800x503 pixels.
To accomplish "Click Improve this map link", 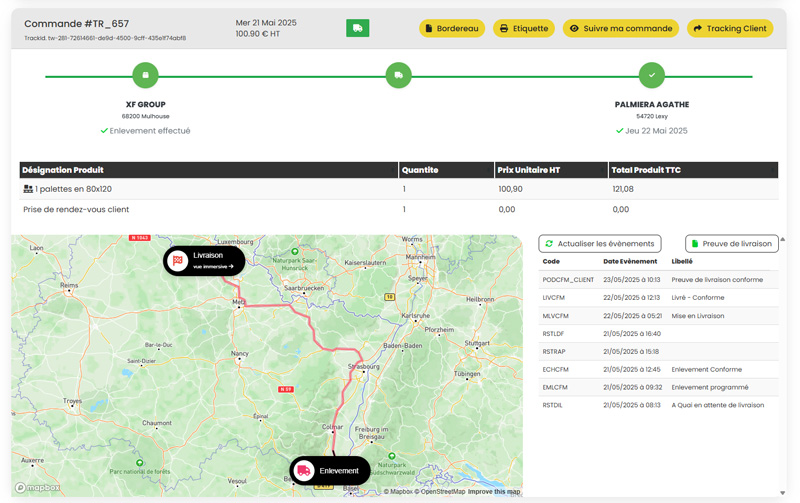I will [494, 492].
